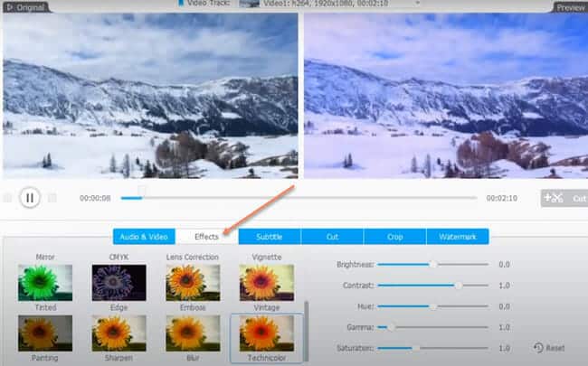Select the Technicolor effect thumbnail
The height and width of the screenshot is (366, 588).
267,333
